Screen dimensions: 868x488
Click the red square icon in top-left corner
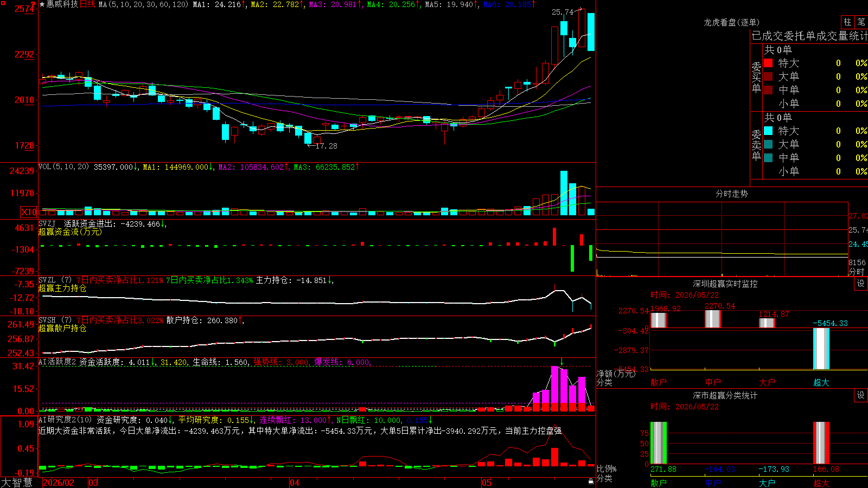[x=3, y=3]
